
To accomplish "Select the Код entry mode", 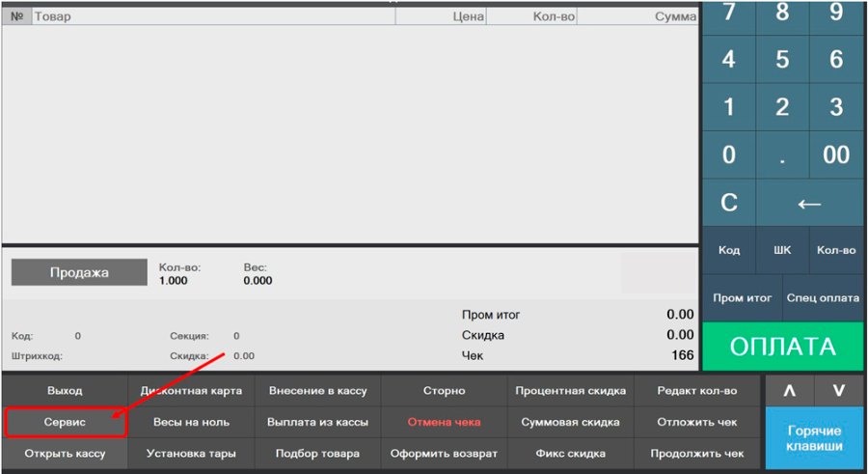I will coord(728,250).
